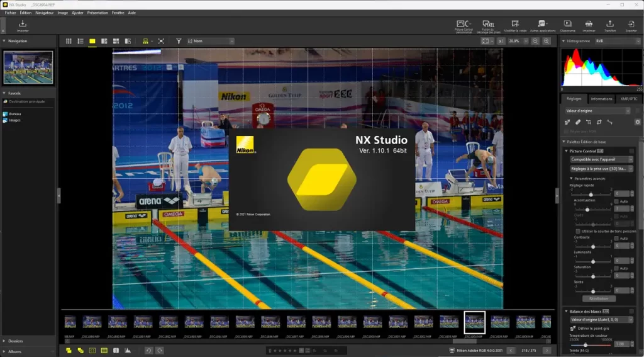Open Réglages à la prise vue dropdown
Screen dimensions: 644x357
(x=601, y=169)
